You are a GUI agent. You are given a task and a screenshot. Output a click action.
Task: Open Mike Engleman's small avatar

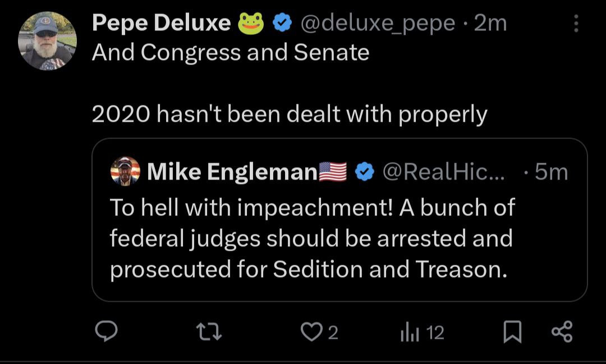click(x=126, y=172)
